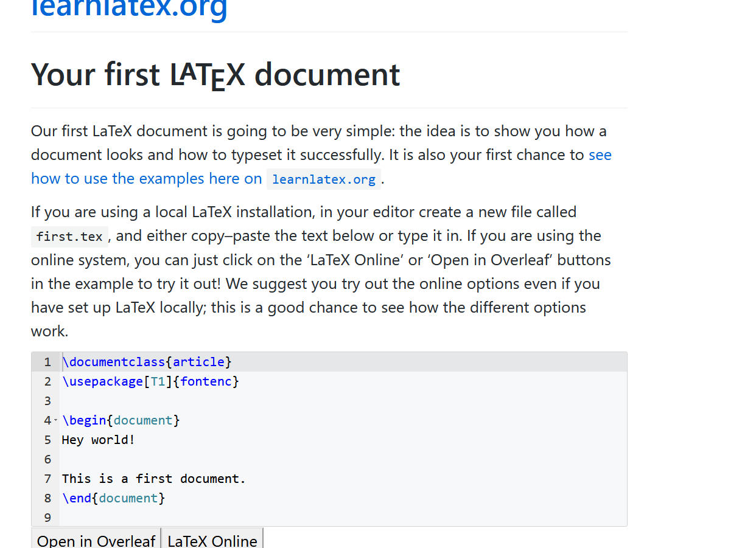Collapse the document environment using the fold arrow
The width and height of the screenshot is (756, 548).
(x=56, y=420)
